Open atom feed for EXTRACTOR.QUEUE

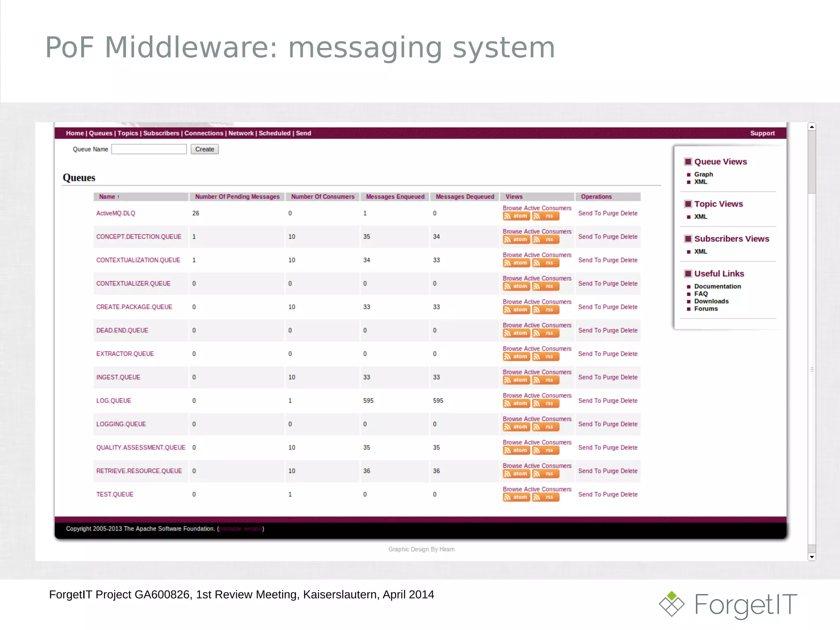point(516,356)
